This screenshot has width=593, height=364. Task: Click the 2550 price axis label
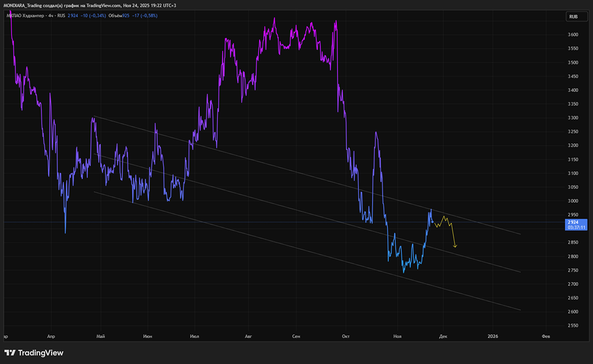(573, 325)
